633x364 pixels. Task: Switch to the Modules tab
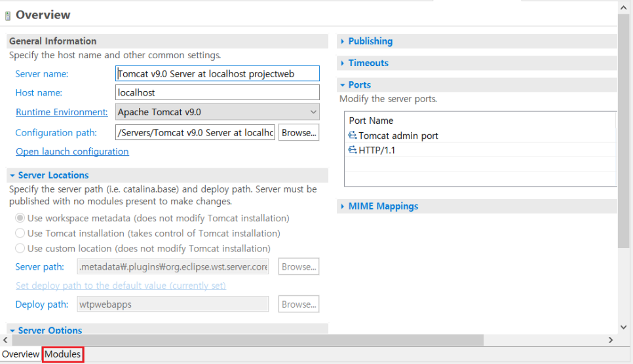(x=62, y=354)
